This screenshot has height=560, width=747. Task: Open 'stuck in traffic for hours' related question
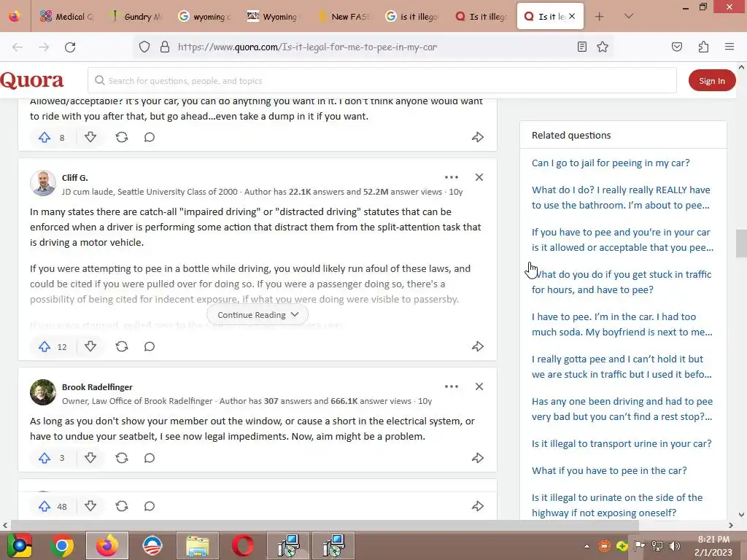coord(622,282)
